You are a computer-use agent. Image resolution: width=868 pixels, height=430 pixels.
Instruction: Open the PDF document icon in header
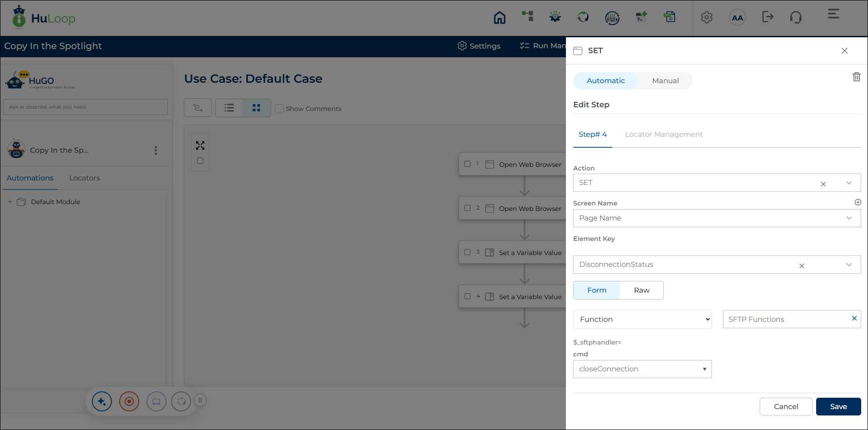[x=669, y=17]
